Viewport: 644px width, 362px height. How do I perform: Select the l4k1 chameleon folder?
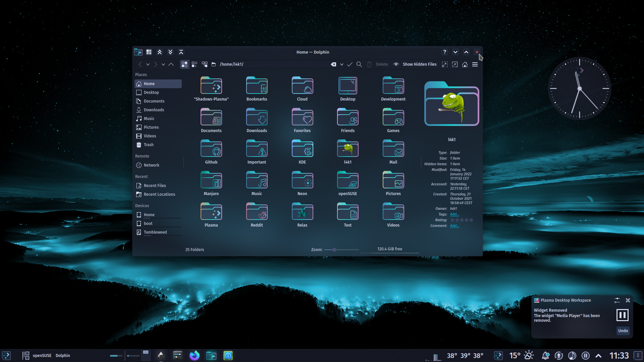(x=348, y=152)
